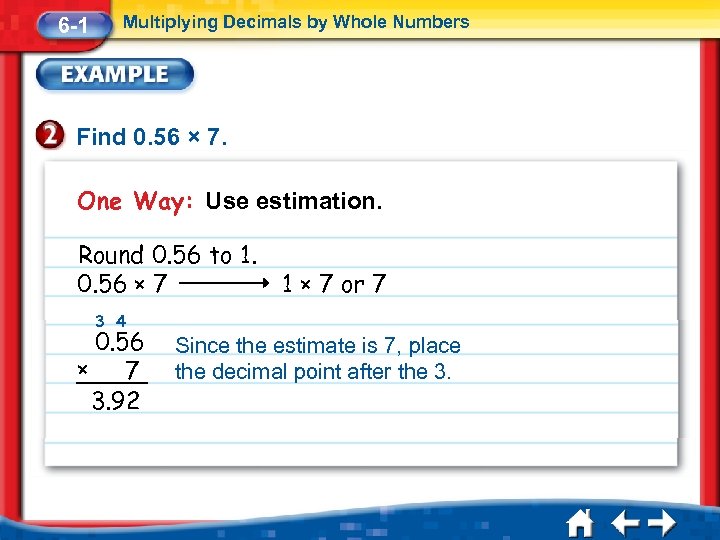
Task: Click the 6-1 lesson badge
Action: (74, 24)
